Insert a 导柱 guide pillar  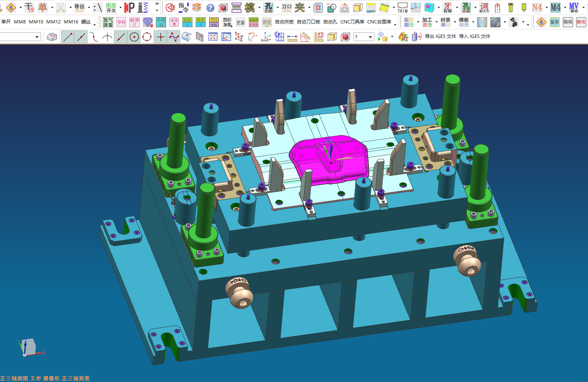[121, 22]
